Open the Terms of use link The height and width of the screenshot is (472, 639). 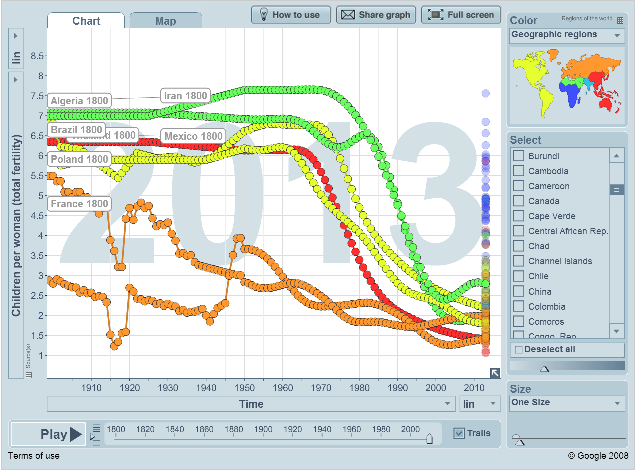[33, 456]
